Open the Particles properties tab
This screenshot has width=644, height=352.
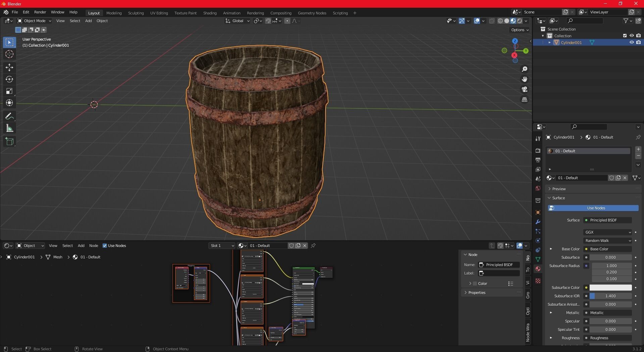coord(538,231)
